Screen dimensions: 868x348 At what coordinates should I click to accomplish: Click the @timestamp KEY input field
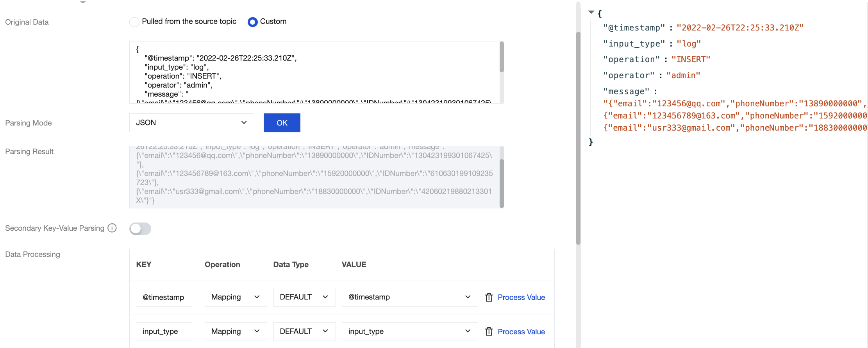[164, 297]
